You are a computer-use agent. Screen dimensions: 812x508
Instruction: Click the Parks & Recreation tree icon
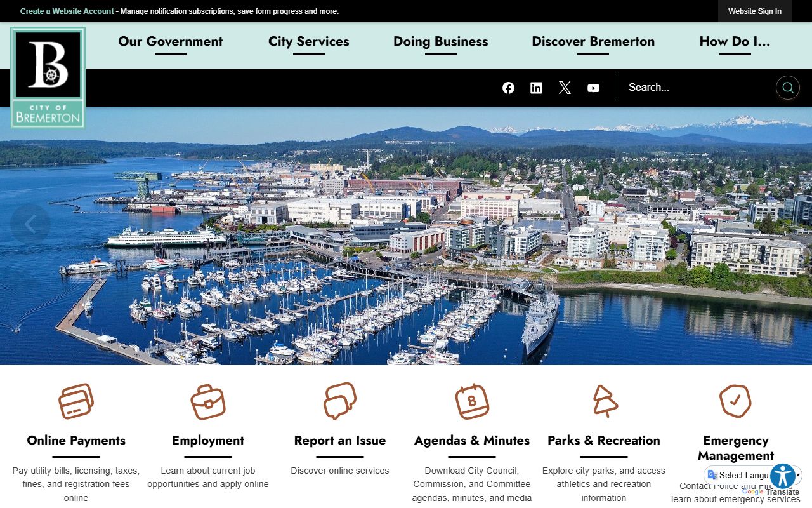[604, 401]
